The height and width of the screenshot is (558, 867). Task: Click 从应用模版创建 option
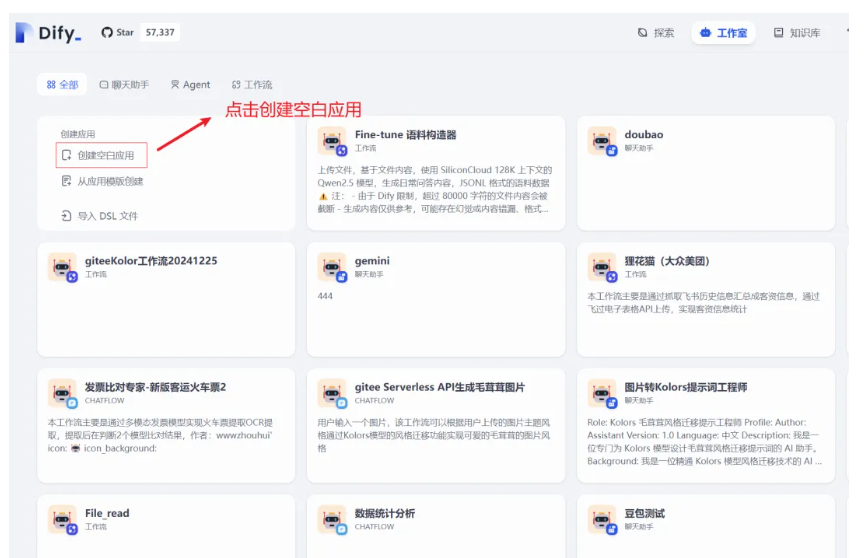pos(102,181)
